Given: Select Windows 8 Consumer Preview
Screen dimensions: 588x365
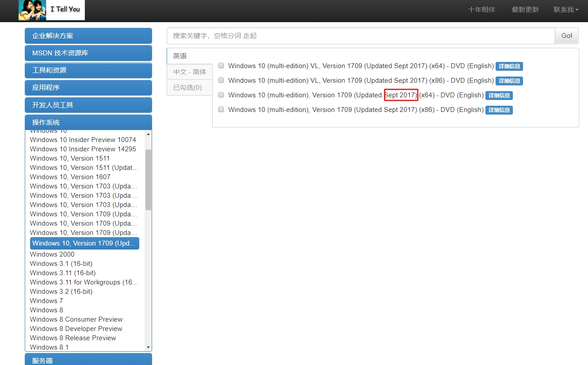Looking at the screenshot, I should tap(76, 319).
